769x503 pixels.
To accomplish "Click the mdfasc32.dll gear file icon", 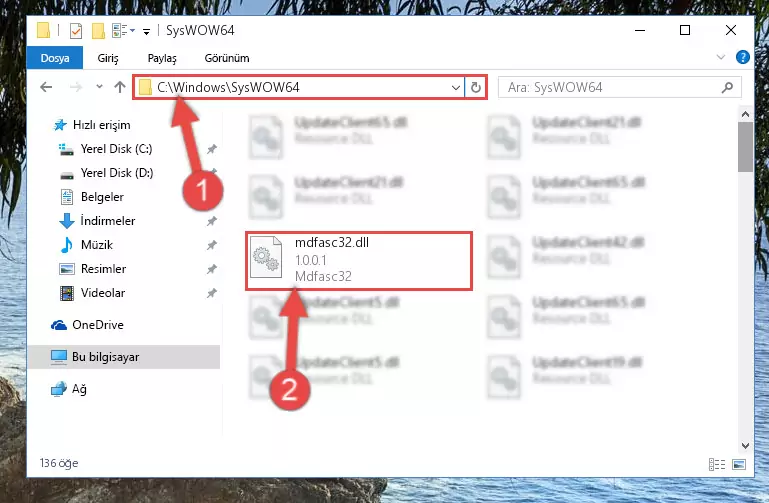I will tap(266, 257).
